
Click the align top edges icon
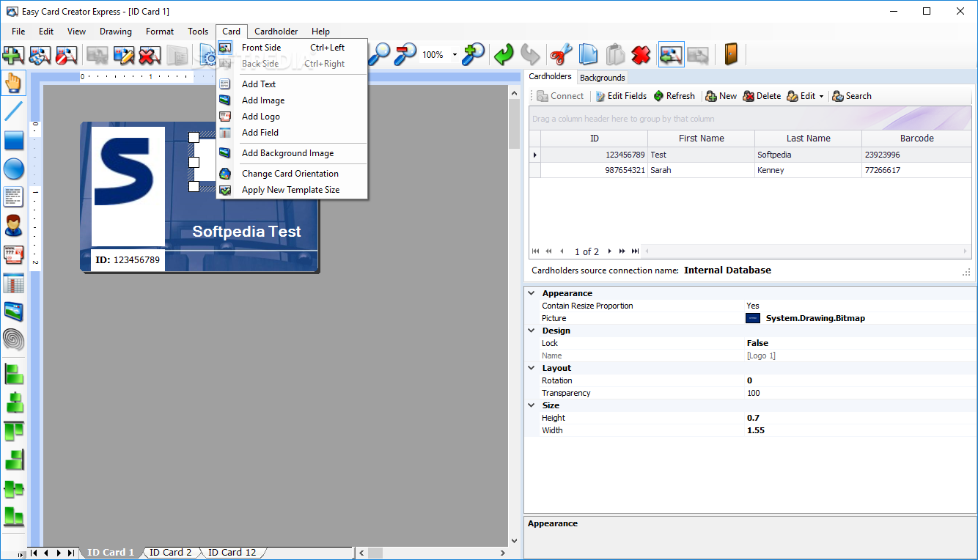[13, 430]
